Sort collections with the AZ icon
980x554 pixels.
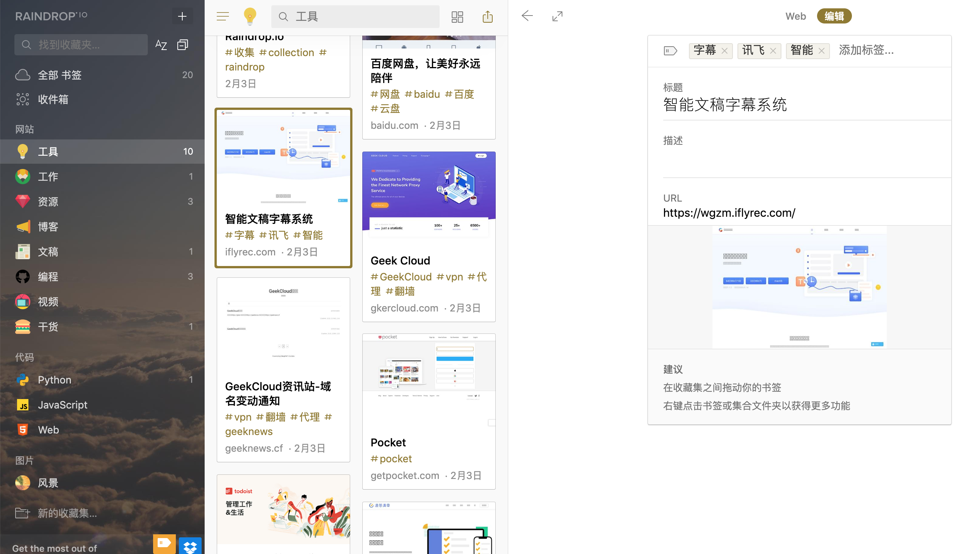click(161, 45)
